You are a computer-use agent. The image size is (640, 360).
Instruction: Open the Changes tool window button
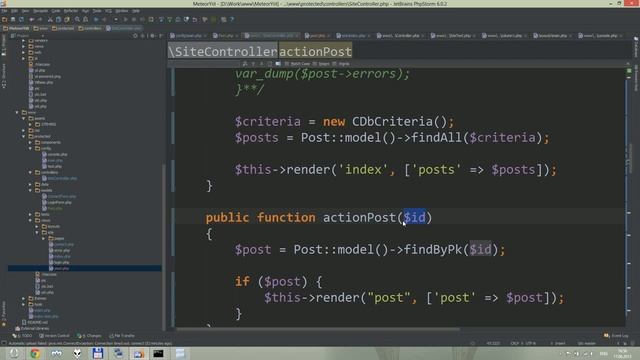click(89, 336)
